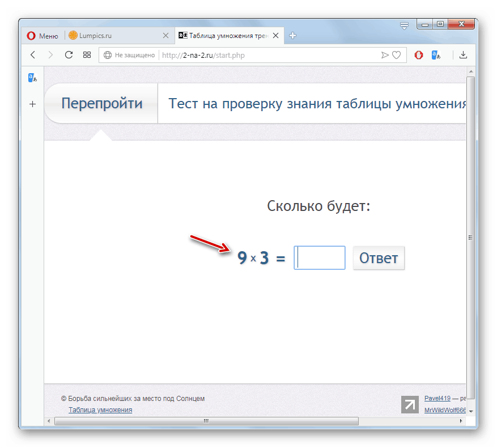The image size is (497, 448).
Task: Click the vertical scrollbar down arrow
Action: [x=471, y=411]
